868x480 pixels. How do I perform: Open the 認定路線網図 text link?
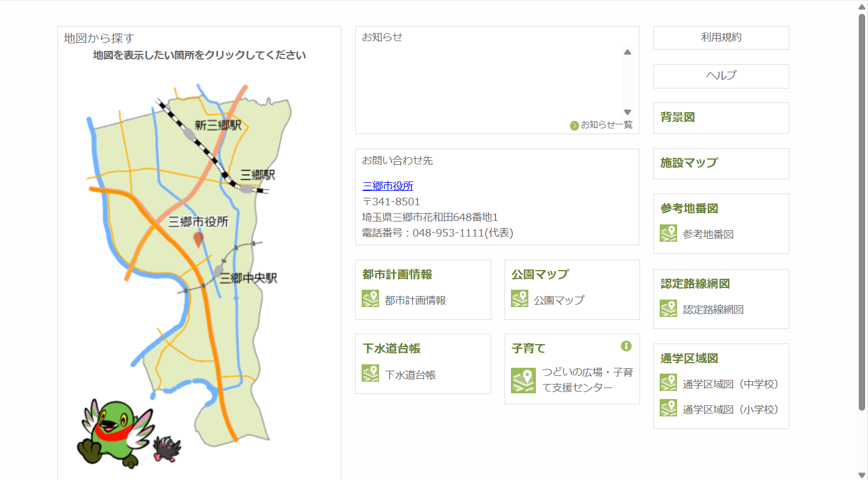click(713, 309)
